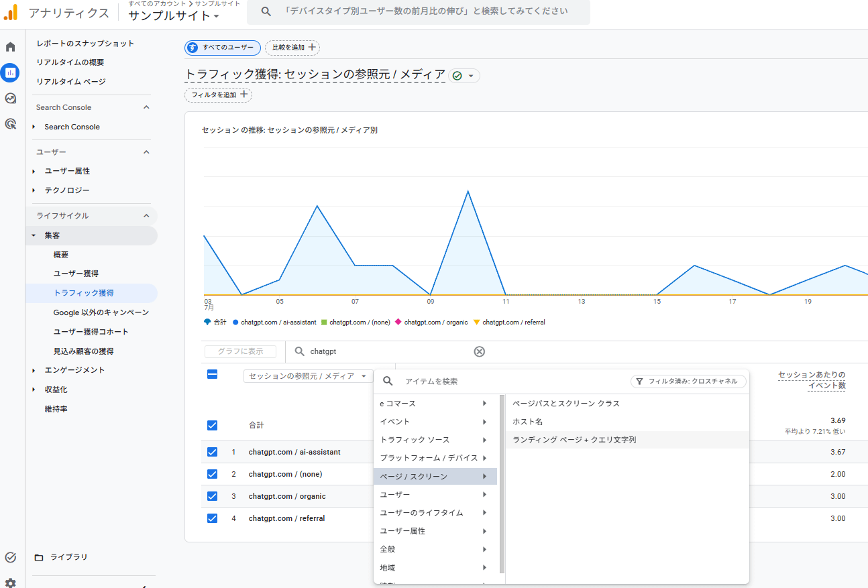Viewport: 868px width, 588px height.
Task: Click the すべてのユーザー segment badge icon
Action: 193,48
